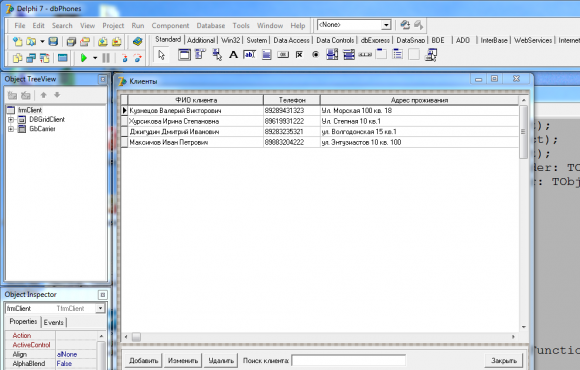
Task: Select the Label component icon
Action: click(233, 55)
